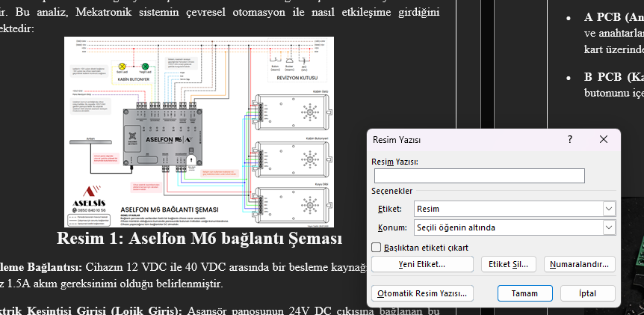Select the Aselfon M6 wiring diagram image
644x315 pixels.
(199, 132)
